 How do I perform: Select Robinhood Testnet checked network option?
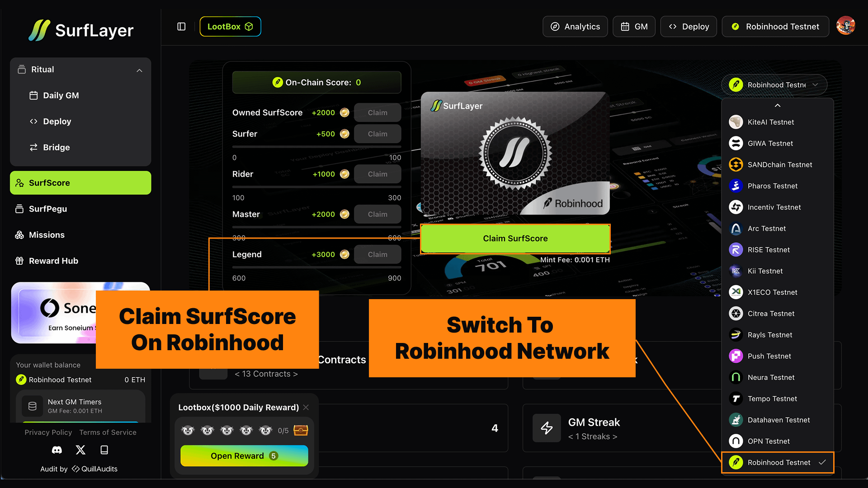[x=778, y=462]
